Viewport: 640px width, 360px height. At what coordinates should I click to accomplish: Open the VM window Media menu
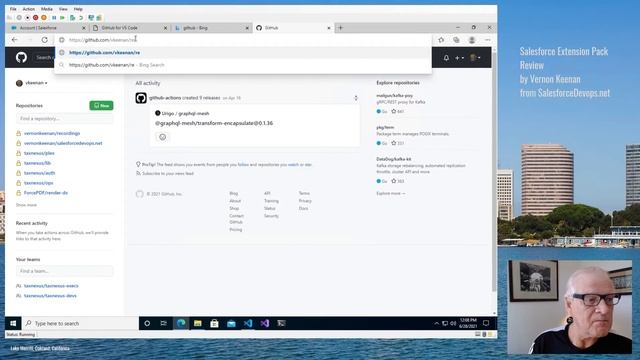(47, 9)
